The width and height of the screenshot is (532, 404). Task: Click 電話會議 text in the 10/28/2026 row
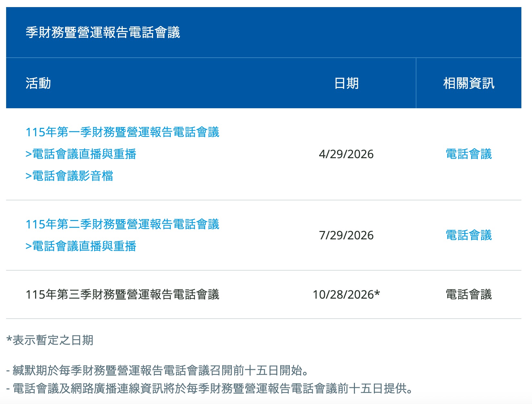469,294
